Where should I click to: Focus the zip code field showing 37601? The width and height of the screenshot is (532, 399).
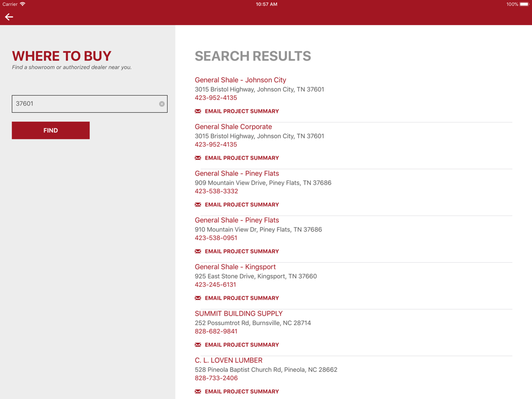click(x=89, y=104)
